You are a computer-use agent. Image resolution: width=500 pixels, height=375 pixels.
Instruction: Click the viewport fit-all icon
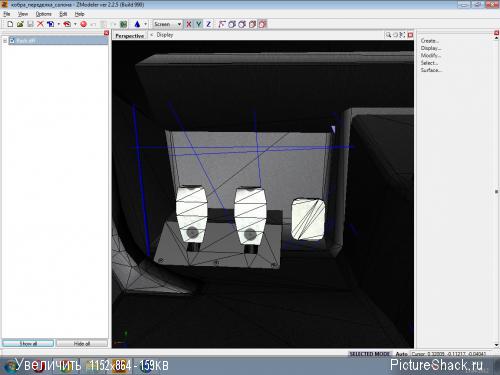point(403,35)
